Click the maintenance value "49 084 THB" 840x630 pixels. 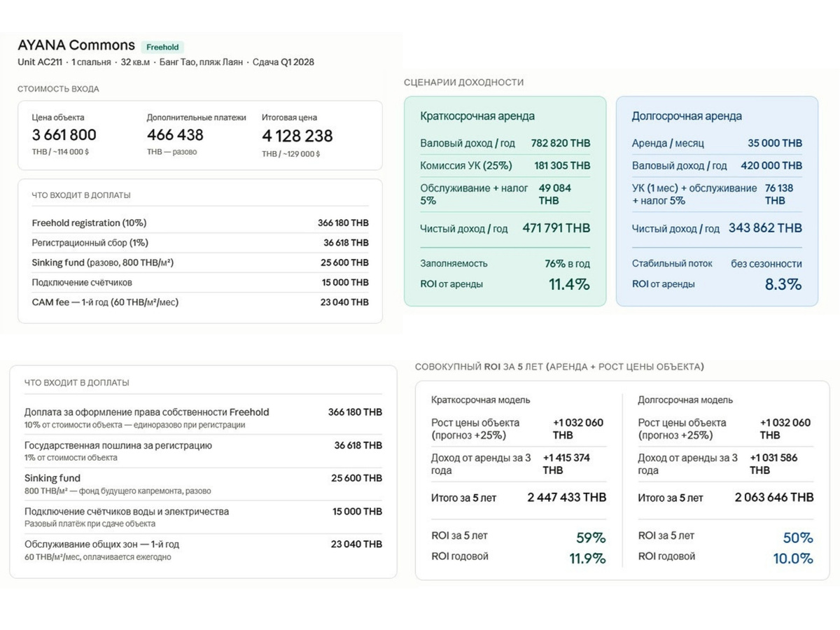coord(555,195)
